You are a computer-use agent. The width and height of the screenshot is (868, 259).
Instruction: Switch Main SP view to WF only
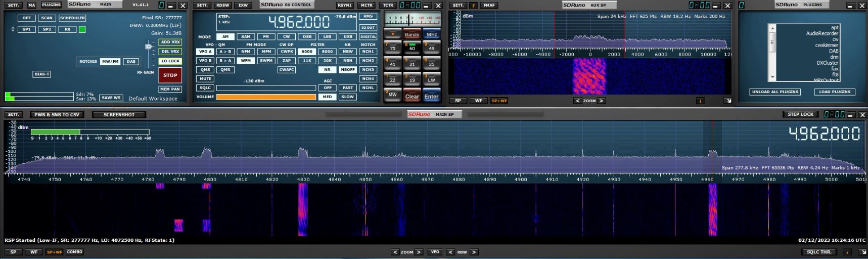coord(34,252)
